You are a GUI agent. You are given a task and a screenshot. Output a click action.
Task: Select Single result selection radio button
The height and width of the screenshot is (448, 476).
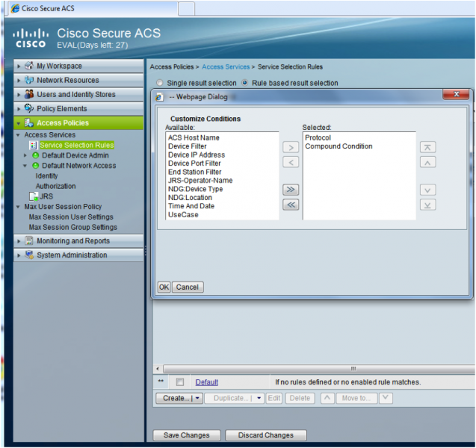coord(160,83)
